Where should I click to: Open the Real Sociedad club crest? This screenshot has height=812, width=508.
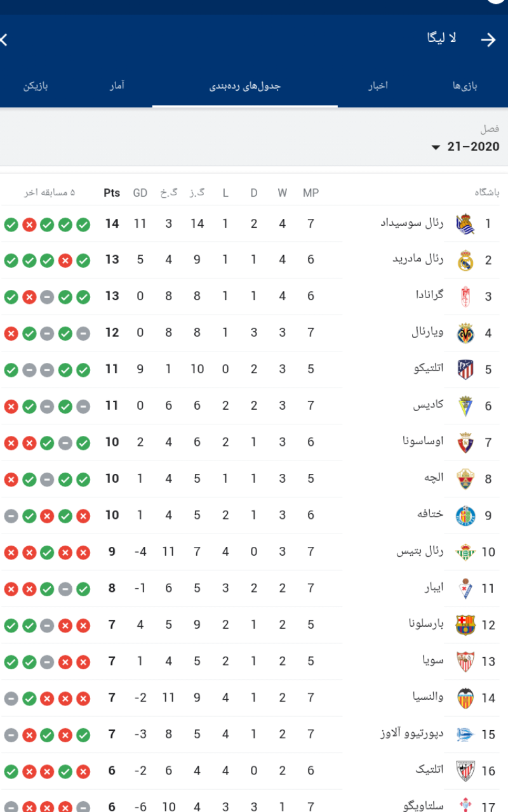tap(465, 224)
